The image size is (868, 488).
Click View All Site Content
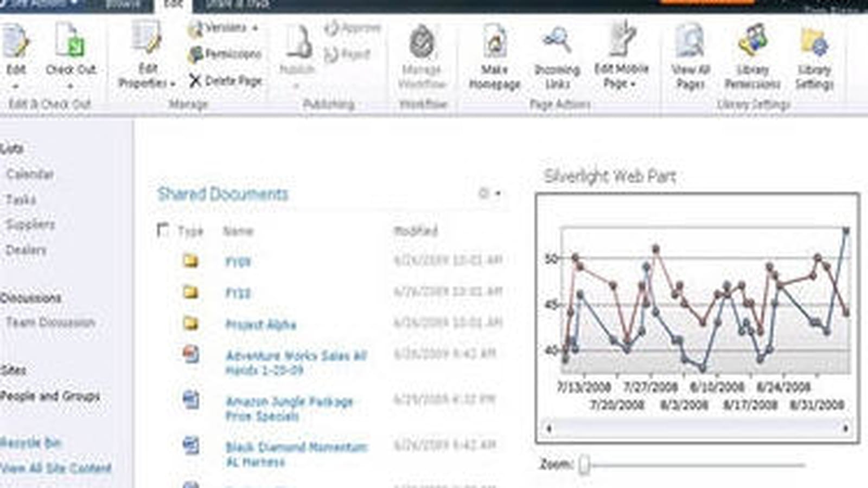click(56, 468)
